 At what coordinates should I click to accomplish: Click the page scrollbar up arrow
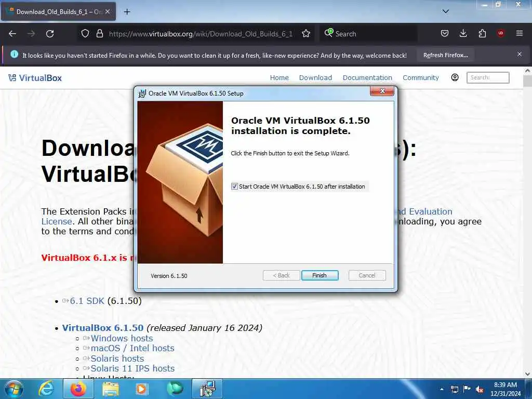click(x=528, y=71)
